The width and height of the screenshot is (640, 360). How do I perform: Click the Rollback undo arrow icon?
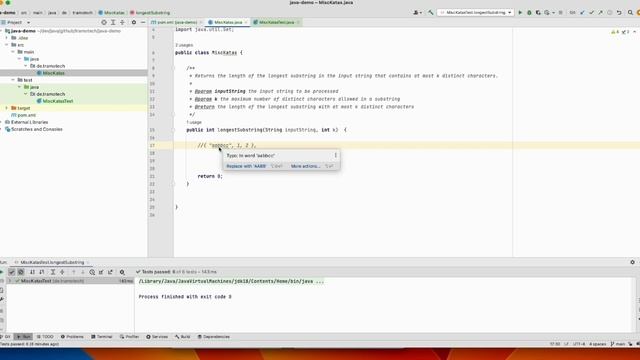[619, 13]
